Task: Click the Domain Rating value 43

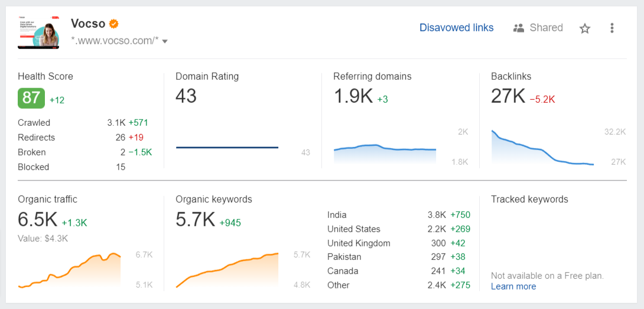Action: [x=186, y=96]
